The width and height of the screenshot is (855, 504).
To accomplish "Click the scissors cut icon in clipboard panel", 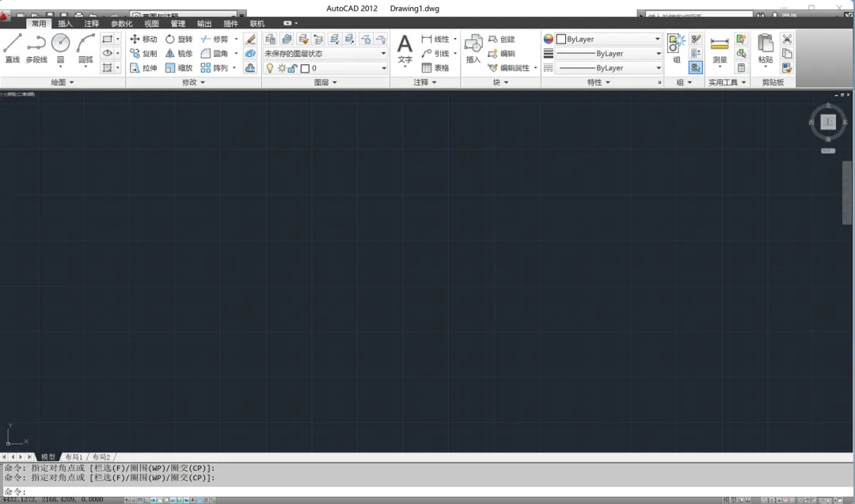I will point(787,39).
